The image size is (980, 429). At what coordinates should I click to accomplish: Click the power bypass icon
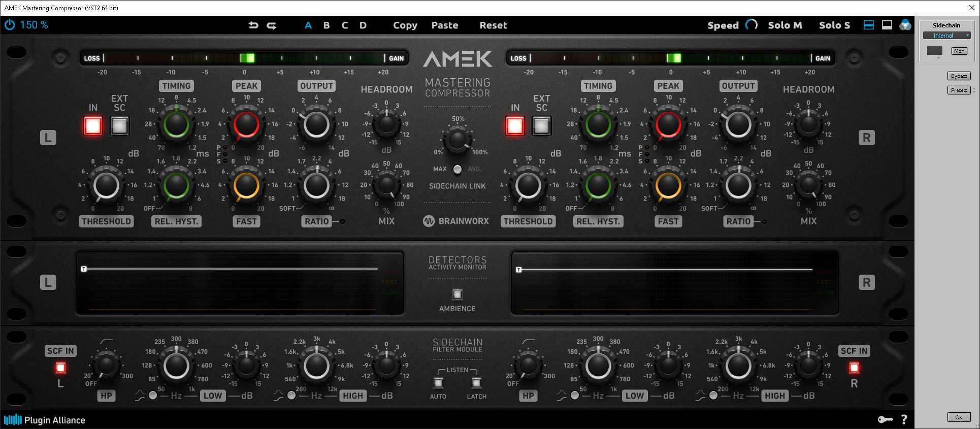[x=10, y=25]
